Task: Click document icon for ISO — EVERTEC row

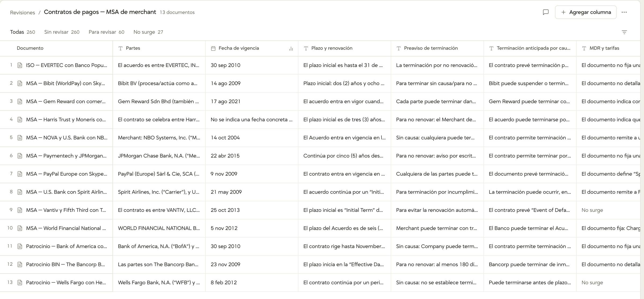Action: click(20, 65)
